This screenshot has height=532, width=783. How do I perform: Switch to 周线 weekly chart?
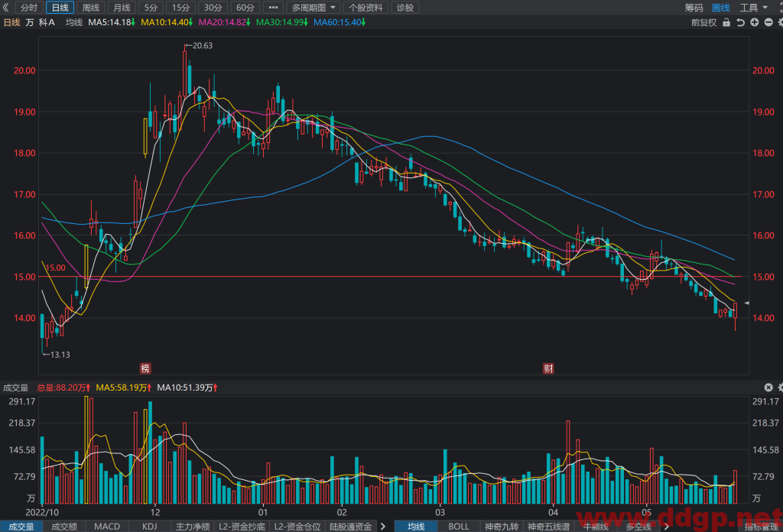(91, 8)
